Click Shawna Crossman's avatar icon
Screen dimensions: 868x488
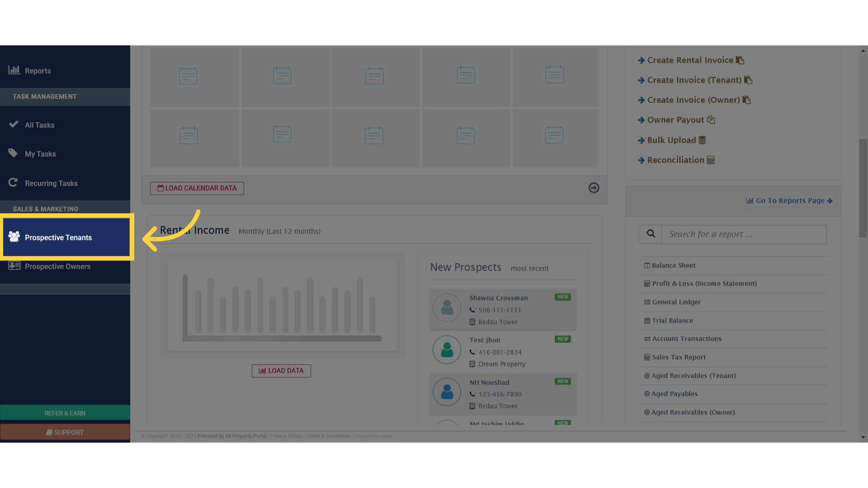click(447, 308)
